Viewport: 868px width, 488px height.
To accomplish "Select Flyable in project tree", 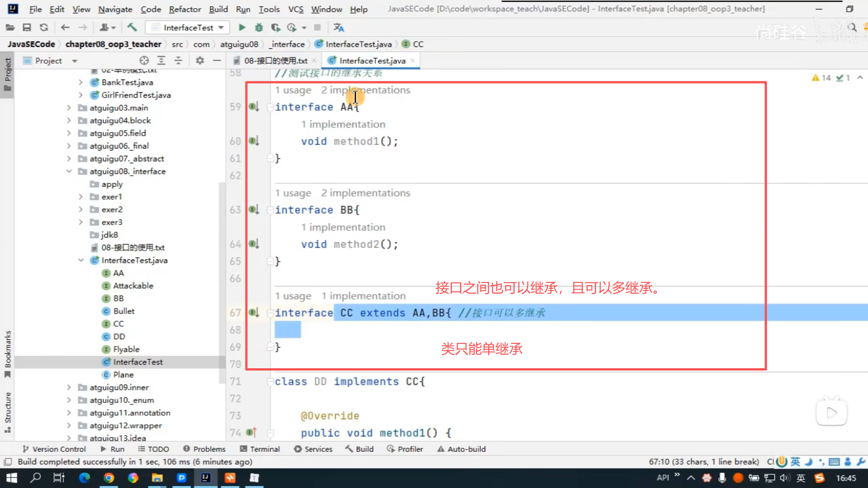I will 126,349.
